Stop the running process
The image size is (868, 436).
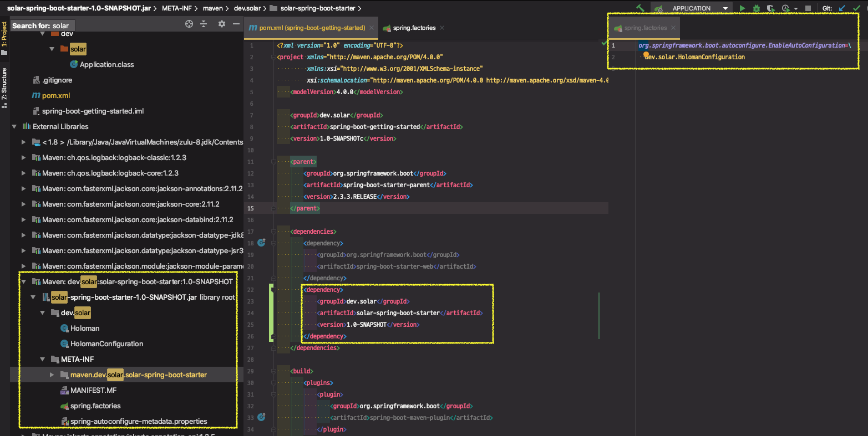click(808, 8)
